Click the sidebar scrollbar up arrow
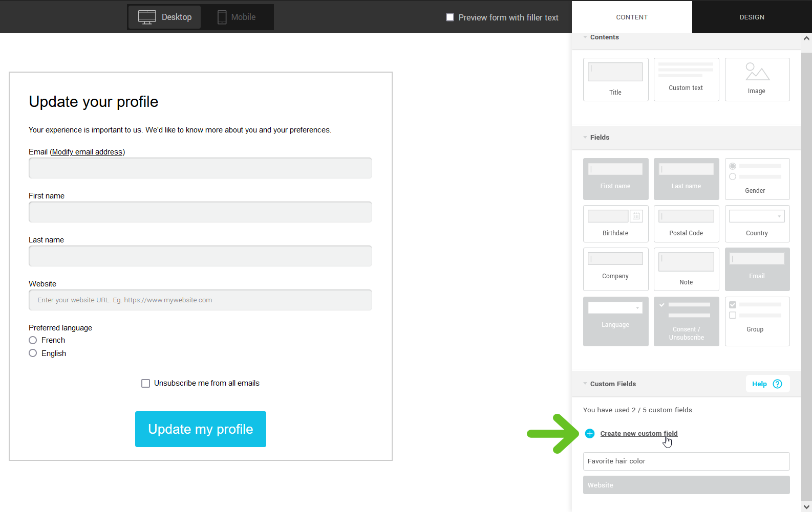Image resolution: width=812 pixels, height=512 pixels. 806,38
